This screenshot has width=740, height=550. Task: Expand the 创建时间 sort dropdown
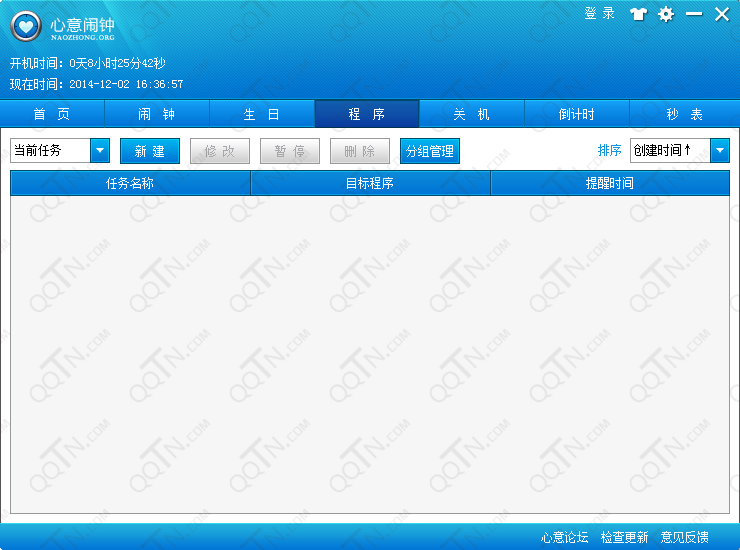point(720,150)
